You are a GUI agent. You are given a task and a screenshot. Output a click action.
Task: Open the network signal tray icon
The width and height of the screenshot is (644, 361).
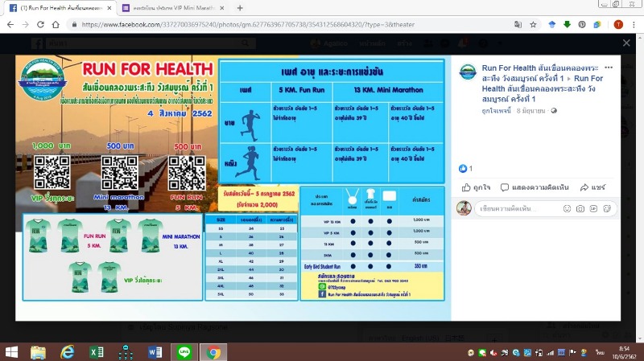coord(550,353)
